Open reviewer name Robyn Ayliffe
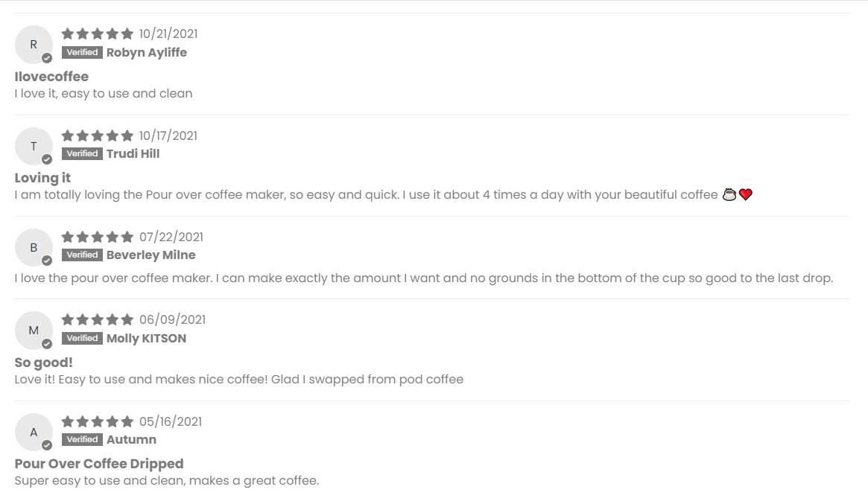868x501 pixels. 147,52
